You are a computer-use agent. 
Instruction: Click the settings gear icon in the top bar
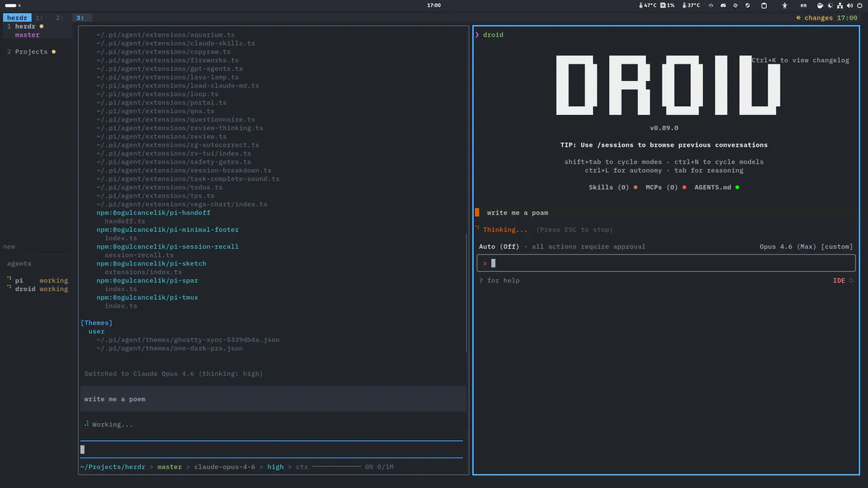735,6
